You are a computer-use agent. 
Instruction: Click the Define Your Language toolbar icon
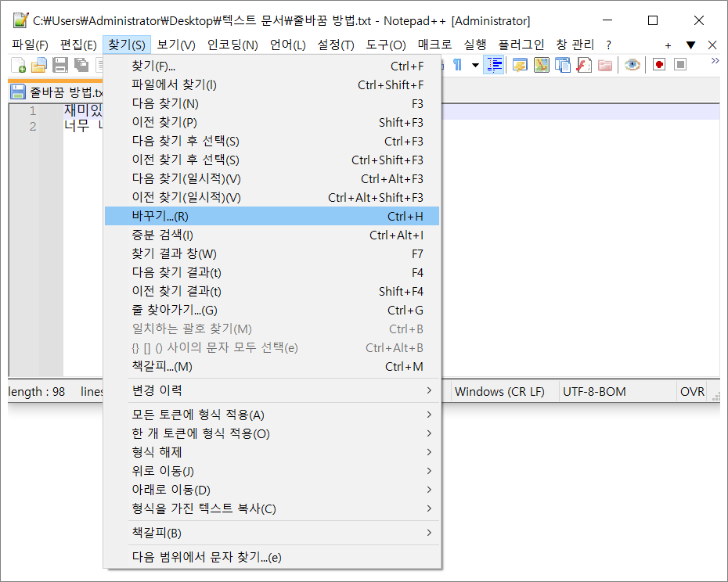(520, 65)
